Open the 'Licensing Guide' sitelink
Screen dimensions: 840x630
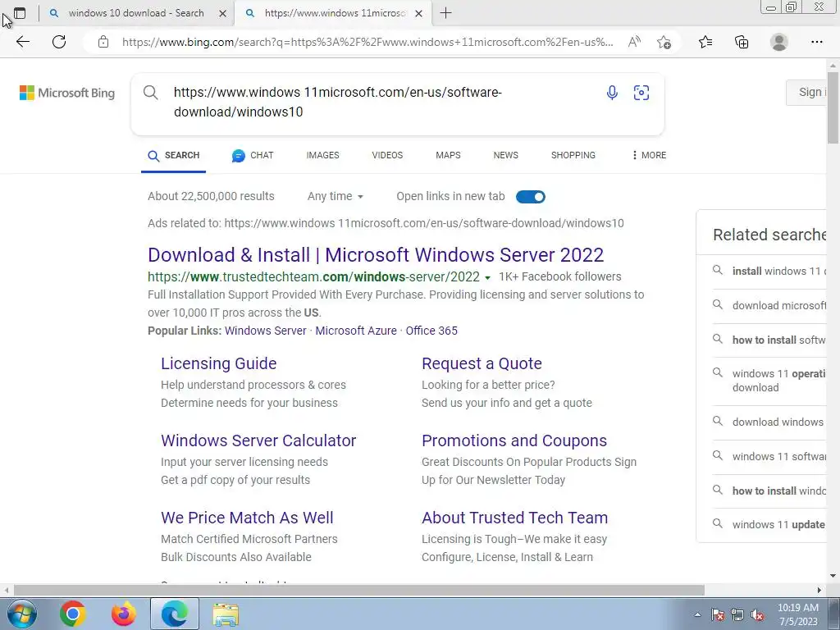(x=218, y=363)
